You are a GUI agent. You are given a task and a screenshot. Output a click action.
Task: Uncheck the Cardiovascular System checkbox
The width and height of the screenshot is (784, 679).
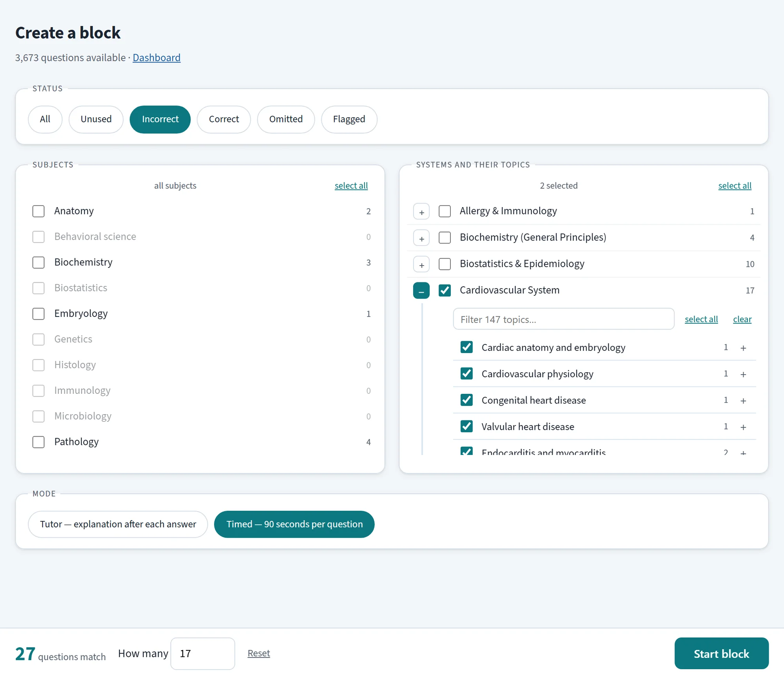(x=445, y=290)
